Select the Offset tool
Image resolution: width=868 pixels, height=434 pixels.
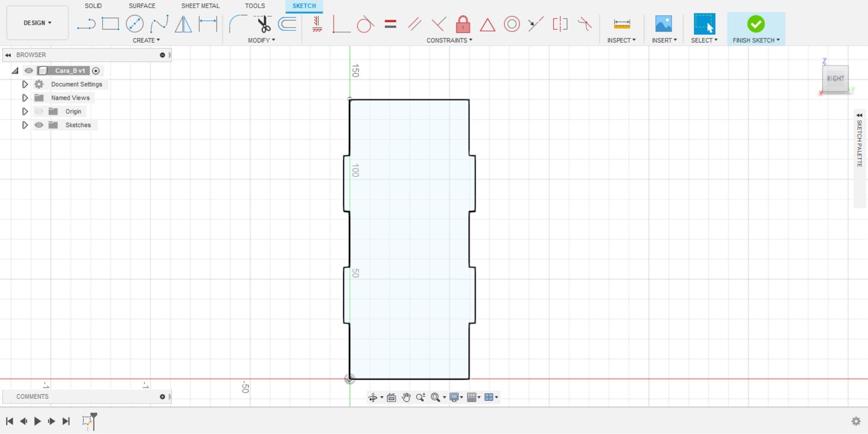tap(288, 24)
